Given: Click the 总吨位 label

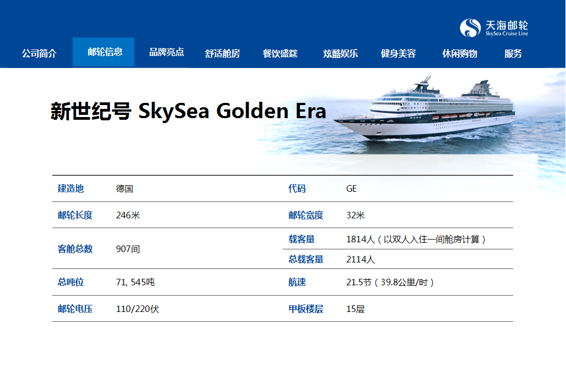Looking at the screenshot, I should pos(71,282).
